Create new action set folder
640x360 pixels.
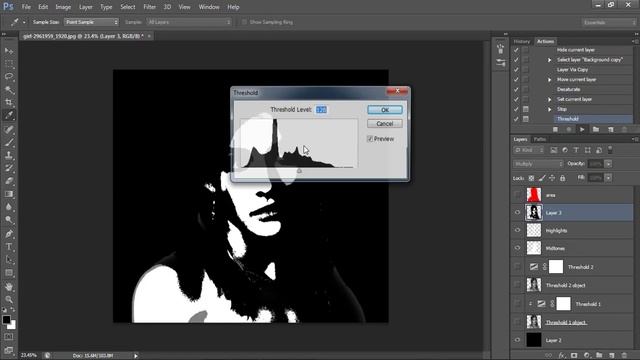coord(596,130)
